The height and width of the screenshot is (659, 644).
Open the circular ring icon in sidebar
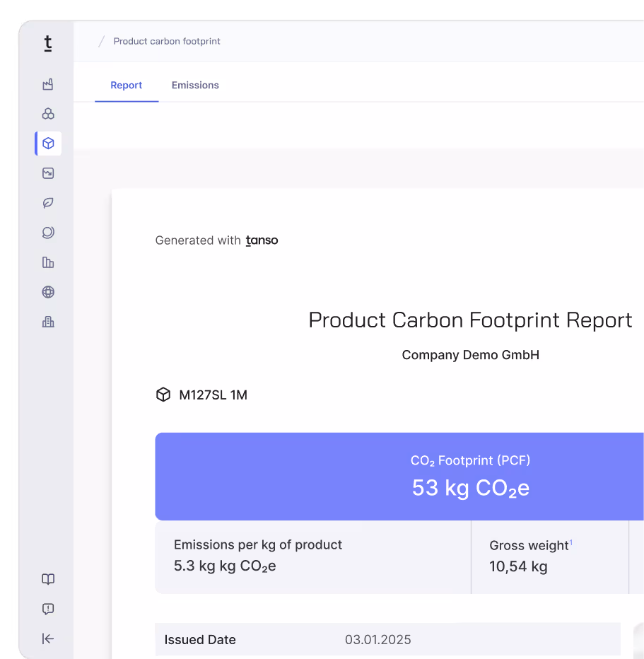(x=48, y=233)
